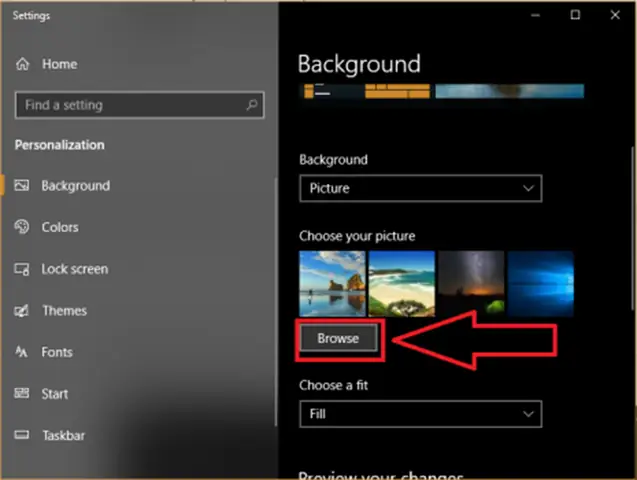Screen dimensions: 637x480
Task: Click the Find a setting search box
Action: coord(139,105)
